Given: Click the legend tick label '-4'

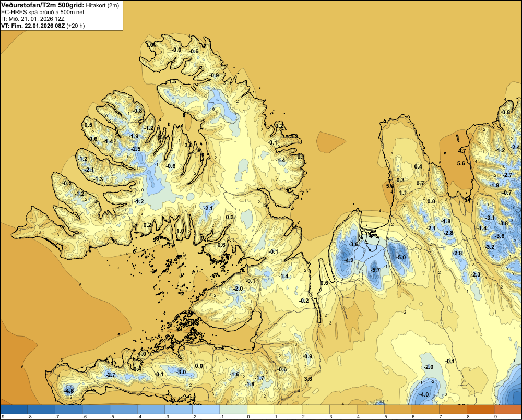Looking at the screenshot, I should click(139, 417).
